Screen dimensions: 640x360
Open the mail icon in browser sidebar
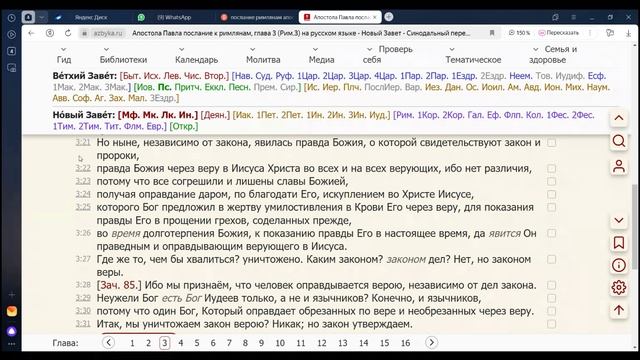point(12,311)
